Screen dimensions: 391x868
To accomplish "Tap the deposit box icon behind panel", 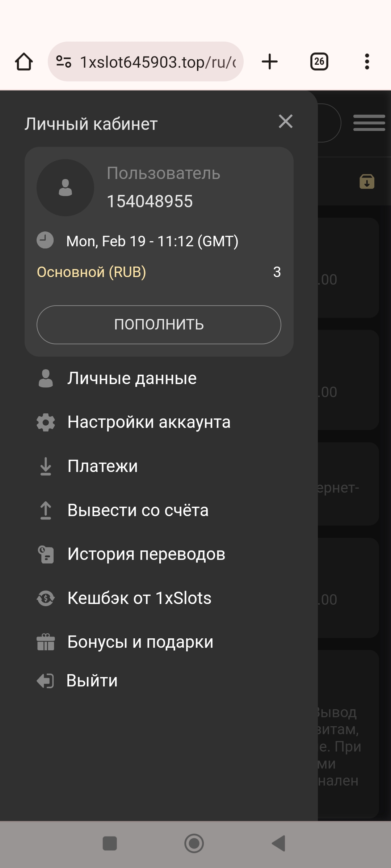I will 367,182.
